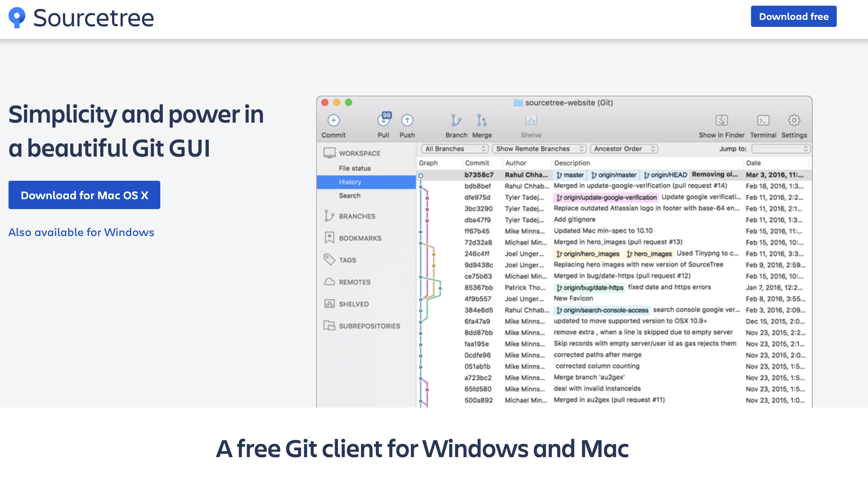
Task: Click Download for Mac OS X button
Action: pos(84,195)
